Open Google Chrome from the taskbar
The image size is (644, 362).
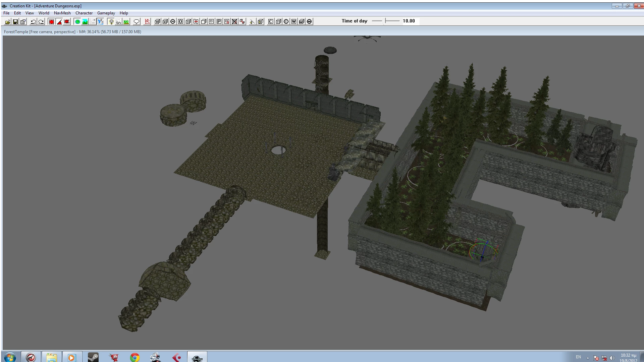[x=135, y=357]
